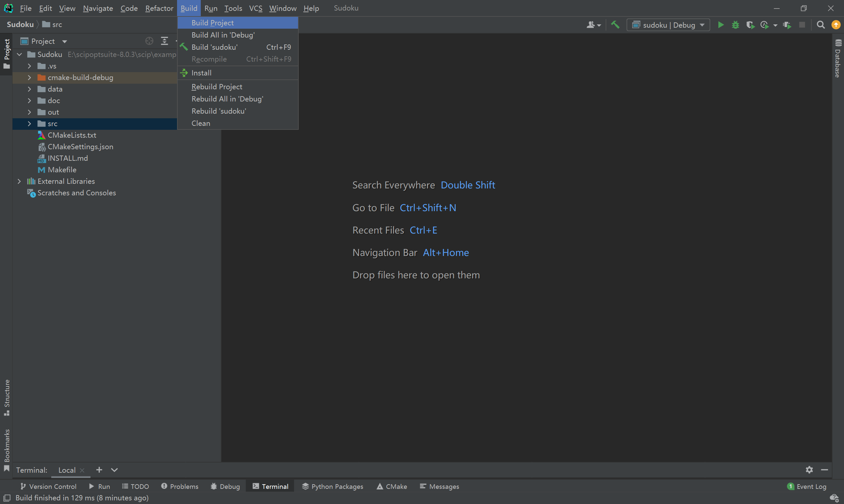The width and height of the screenshot is (844, 504).
Task: Click the hammer Build icon in toolbar
Action: [615, 25]
